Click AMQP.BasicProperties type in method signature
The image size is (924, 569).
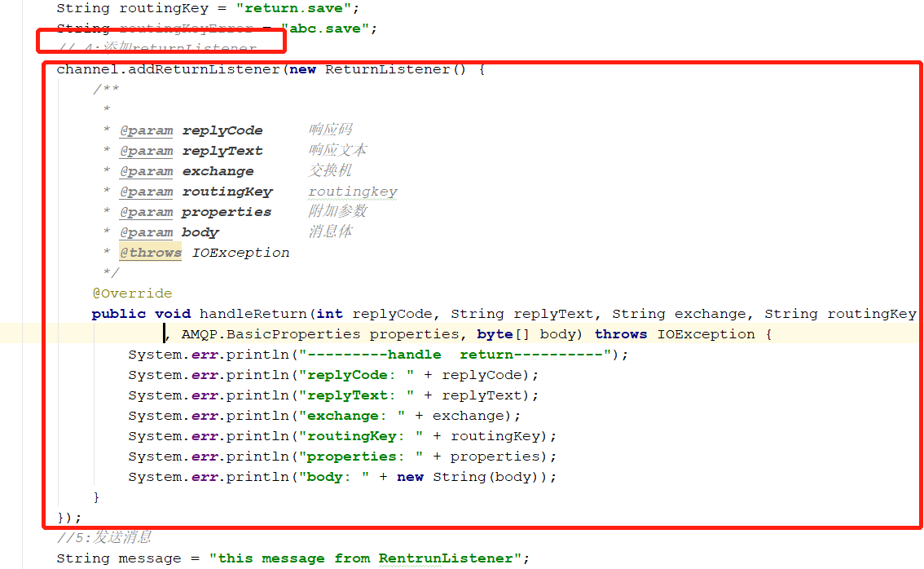[x=271, y=334]
